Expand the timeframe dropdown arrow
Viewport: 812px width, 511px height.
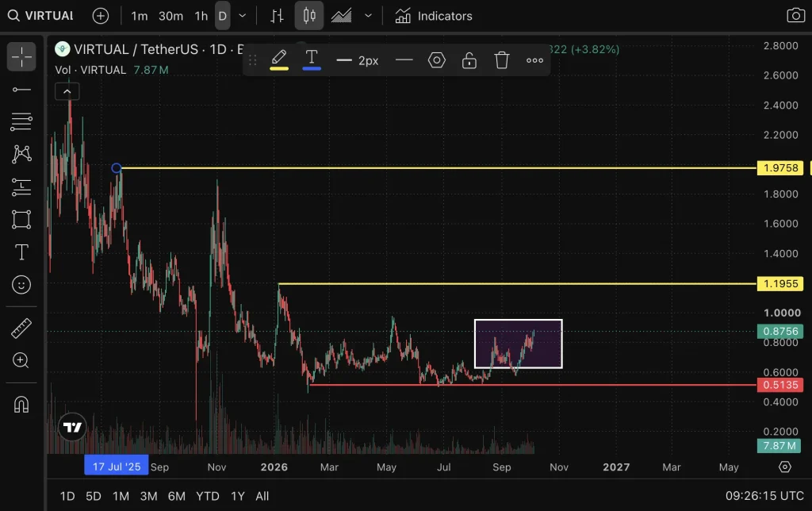[243, 16]
